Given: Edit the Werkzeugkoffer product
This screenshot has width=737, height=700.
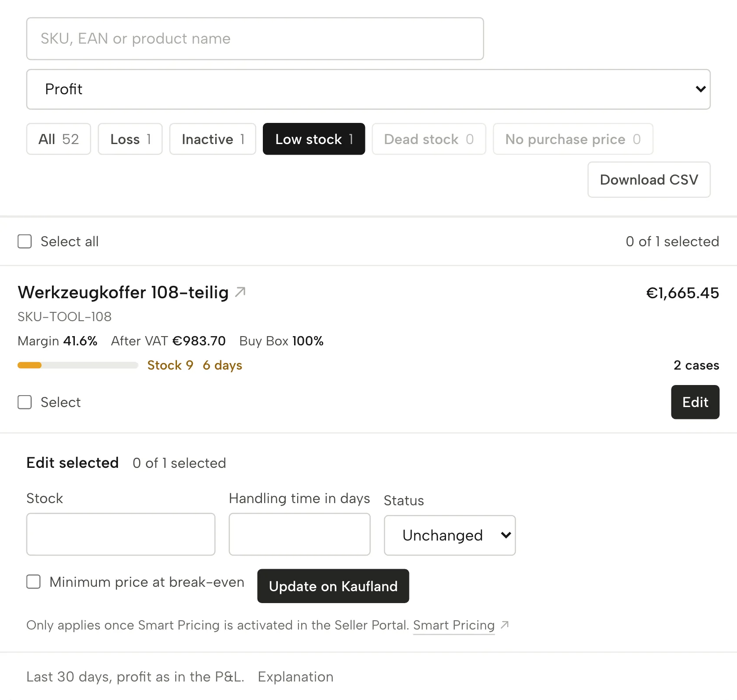Looking at the screenshot, I should 695,402.
